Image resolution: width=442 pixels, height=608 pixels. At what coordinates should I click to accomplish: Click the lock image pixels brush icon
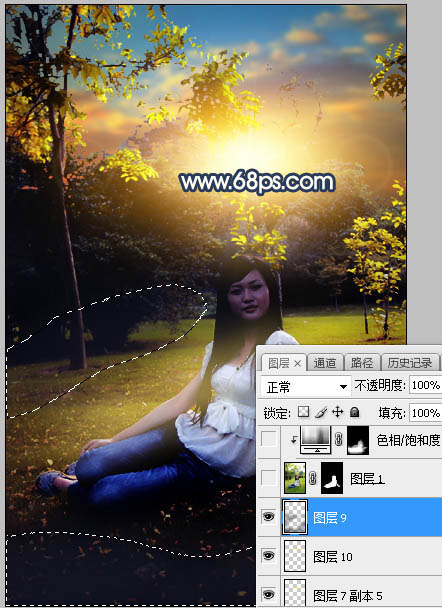click(x=321, y=412)
